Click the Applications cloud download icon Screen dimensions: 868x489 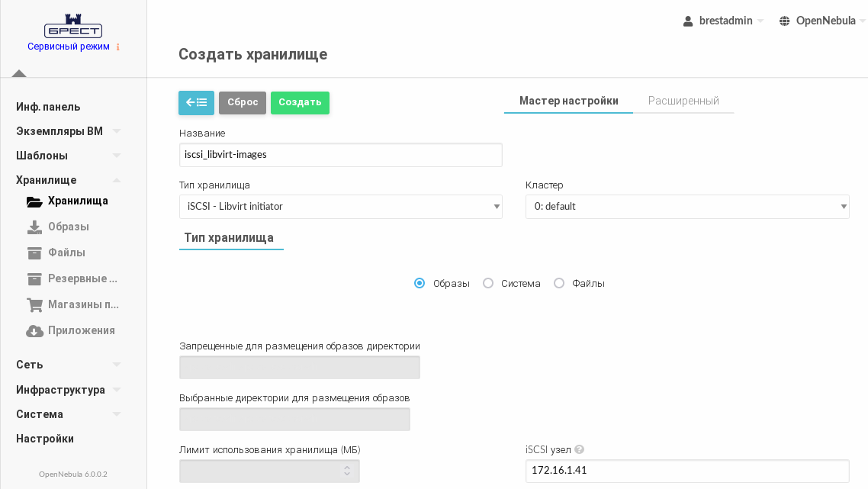click(x=34, y=331)
